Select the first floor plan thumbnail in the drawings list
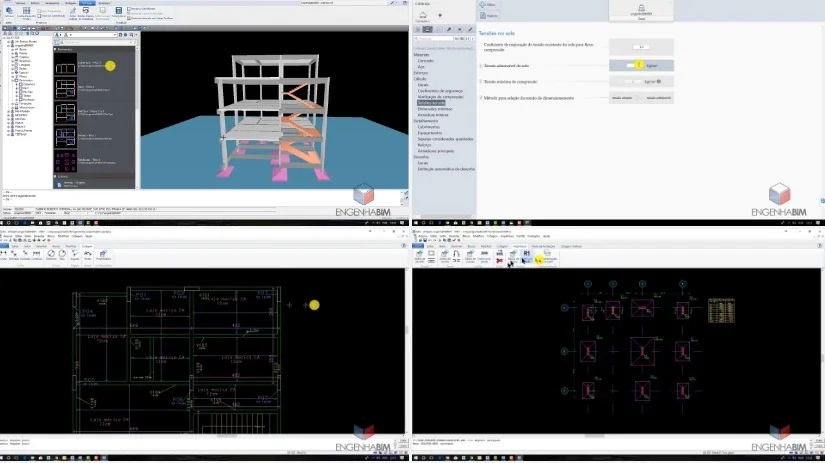Screen dimensions: 825x463 tap(65, 66)
